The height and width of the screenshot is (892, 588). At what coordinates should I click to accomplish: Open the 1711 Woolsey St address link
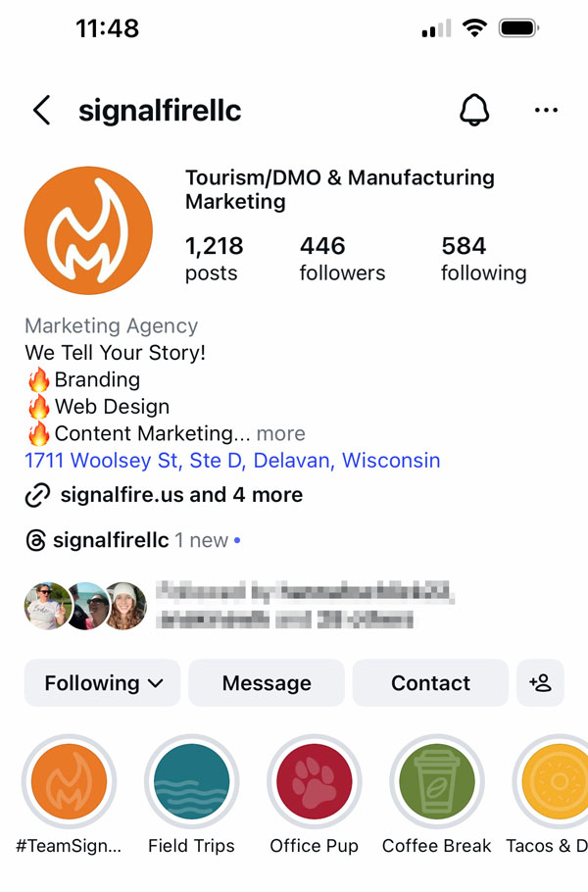tap(232, 461)
